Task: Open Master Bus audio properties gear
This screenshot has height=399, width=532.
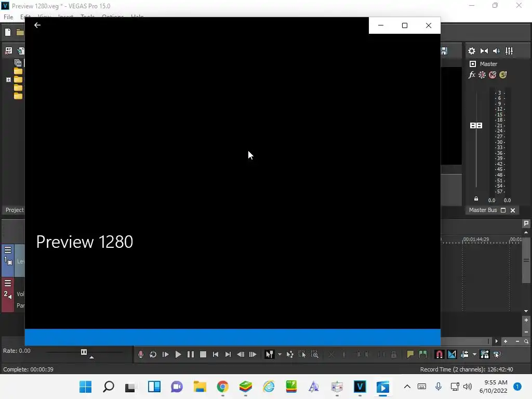Action: click(472, 51)
